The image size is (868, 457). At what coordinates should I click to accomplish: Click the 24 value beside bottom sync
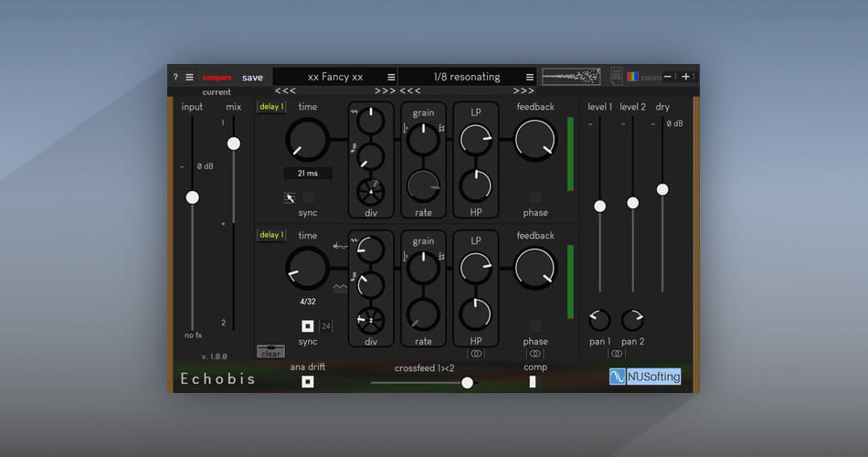[x=326, y=326]
